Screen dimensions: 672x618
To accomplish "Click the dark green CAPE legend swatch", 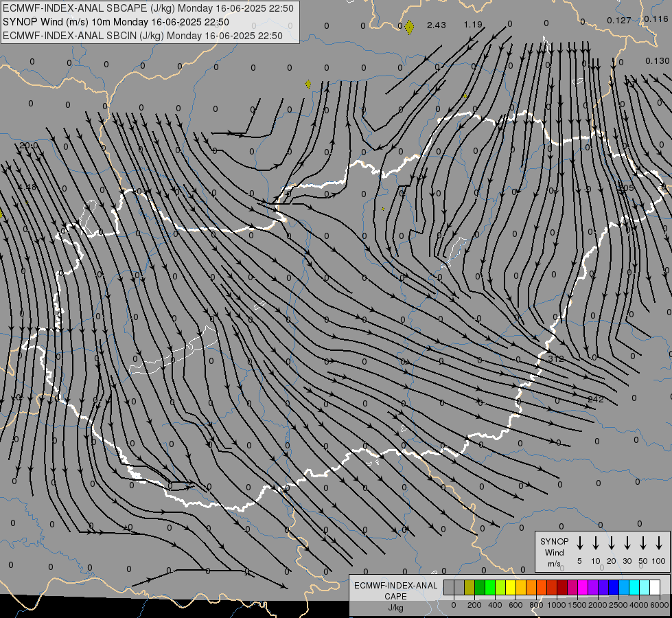I will point(480,587).
